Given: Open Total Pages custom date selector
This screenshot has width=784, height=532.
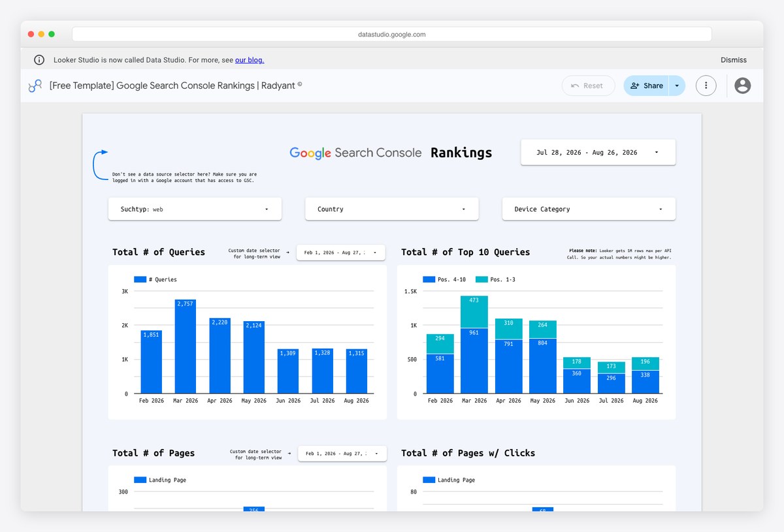Looking at the screenshot, I should point(342,454).
